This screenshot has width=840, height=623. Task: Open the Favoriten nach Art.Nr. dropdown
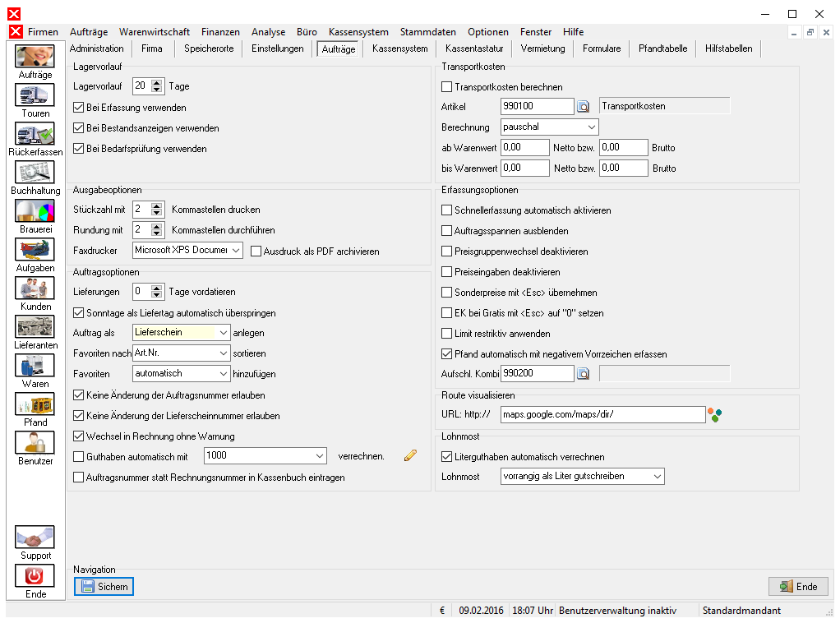pyautogui.click(x=182, y=353)
